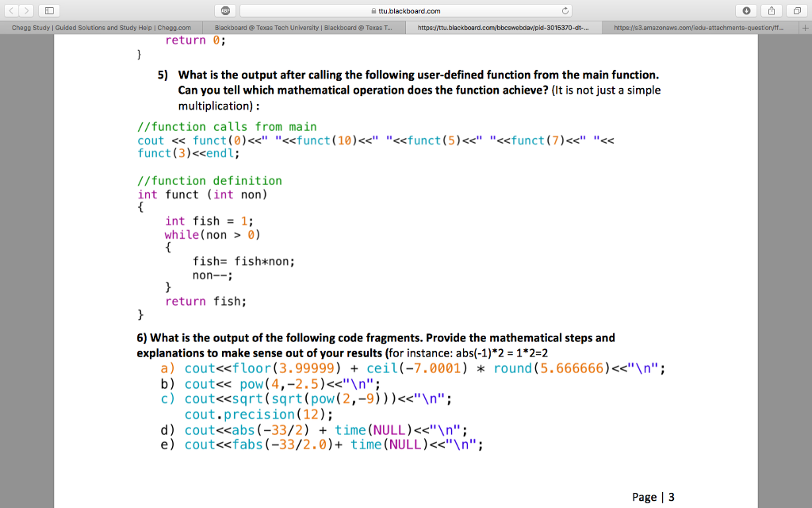Click the ttu.blackboard.com address bar
The image size is (812, 508).
pos(420,11)
